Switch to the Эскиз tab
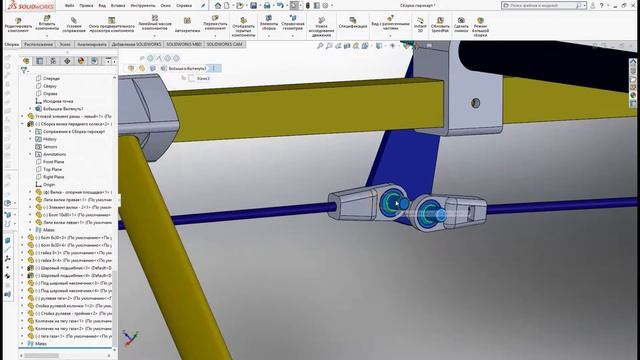Screen dimensions: 640x360 coord(65,44)
